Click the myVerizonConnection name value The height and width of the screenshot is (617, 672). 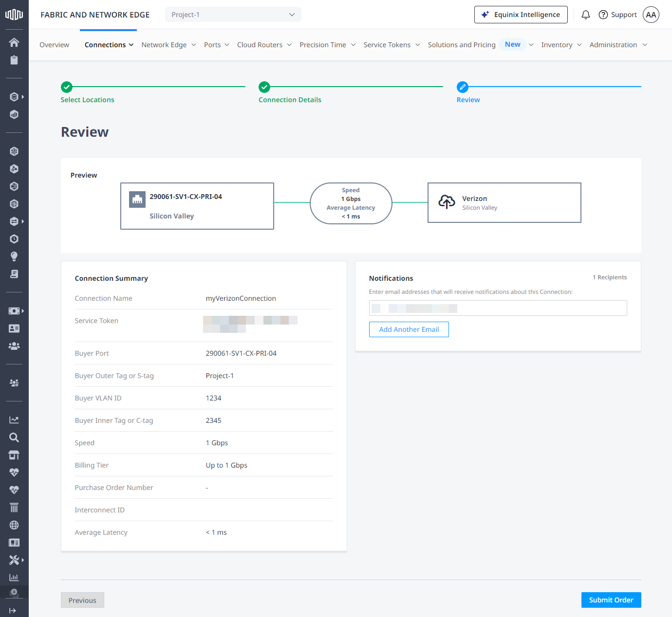point(241,298)
